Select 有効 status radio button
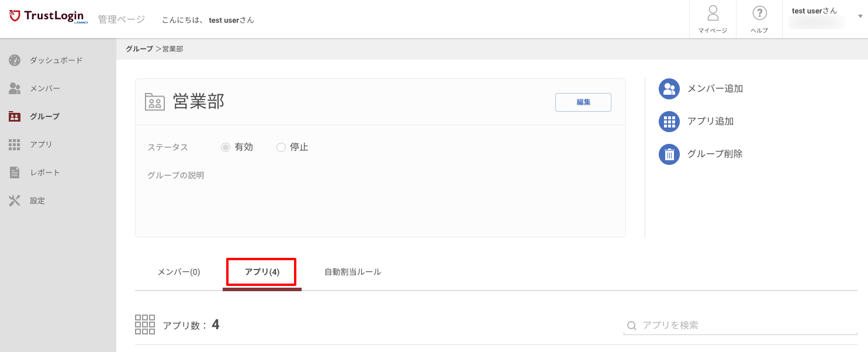The height and width of the screenshot is (352, 868). tap(225, 147)
